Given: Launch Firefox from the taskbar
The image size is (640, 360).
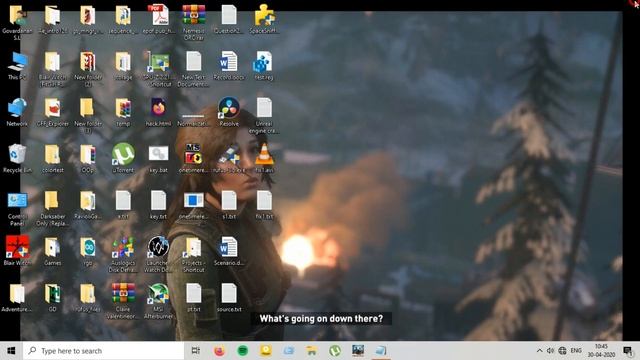Looking at the screenshot, I should pyautogui.click(x=219, y=351).
